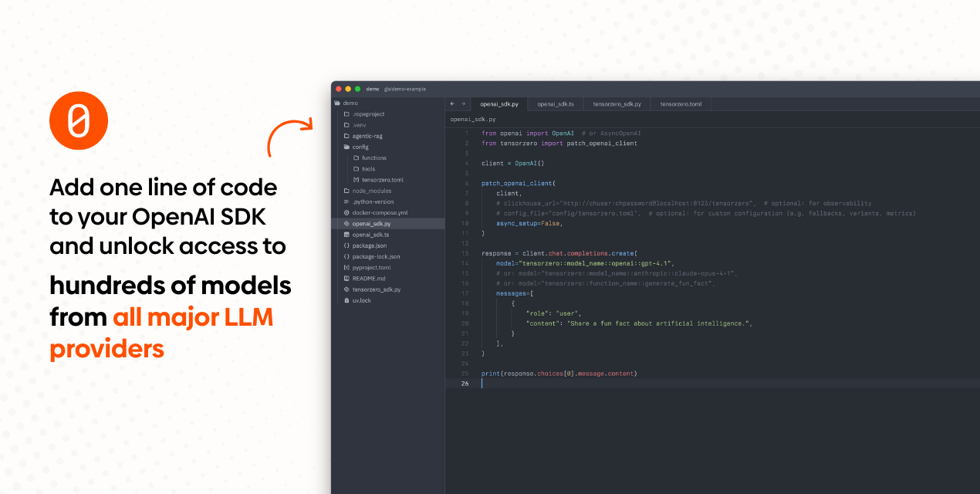Screen dimensions: 980x494
Task: Switch to the openai_sdk.ts tab
Action: click(556, 103)
